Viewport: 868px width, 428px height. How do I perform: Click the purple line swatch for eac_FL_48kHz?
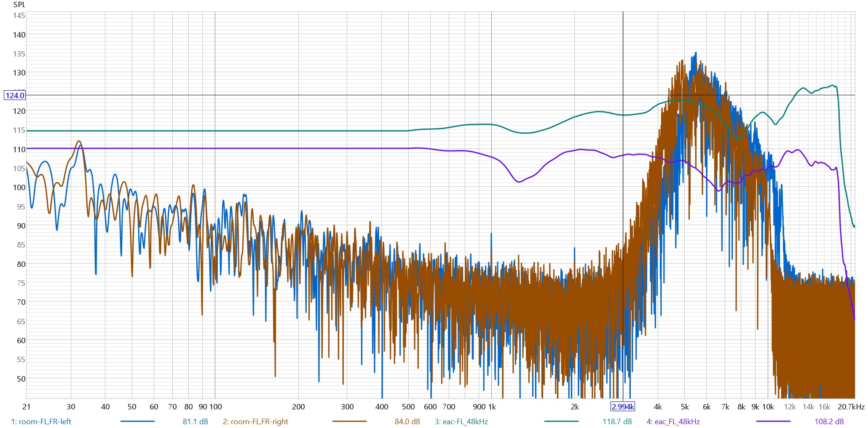773,421
